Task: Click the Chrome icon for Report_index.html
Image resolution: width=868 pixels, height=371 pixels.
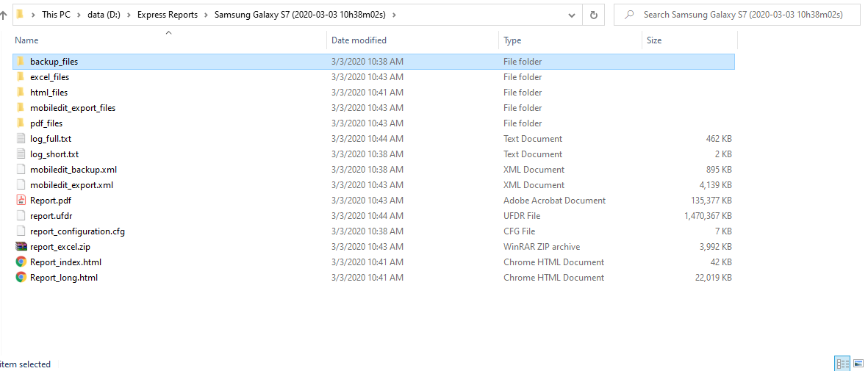Action: pyautogui.click(x=21, y=262)
